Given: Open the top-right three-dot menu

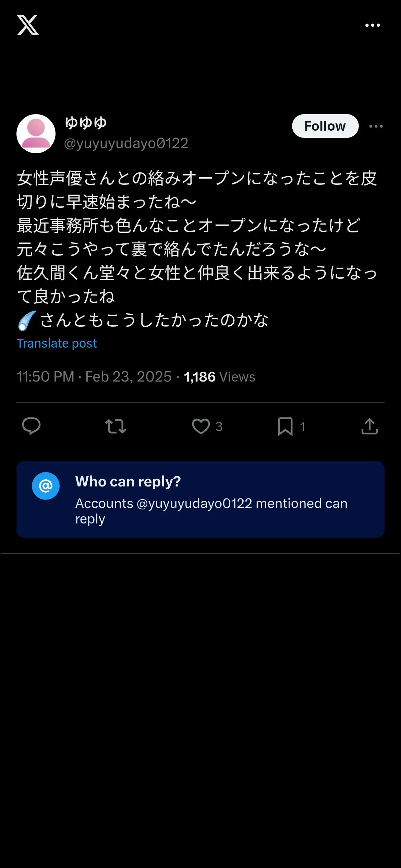Looking at the screenshot, I should [373, 25].
